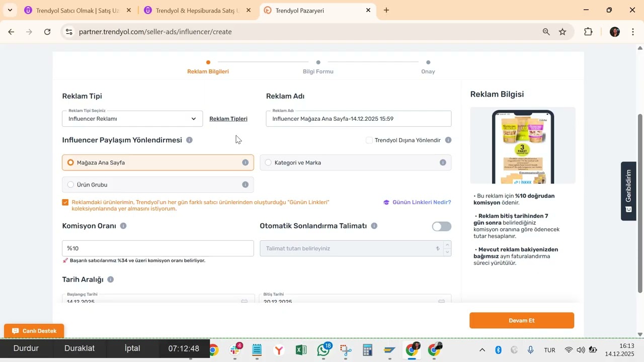The image size is (644, 362).
Task: Open the browser extensions puzzle icon
Action: point(588,32)
